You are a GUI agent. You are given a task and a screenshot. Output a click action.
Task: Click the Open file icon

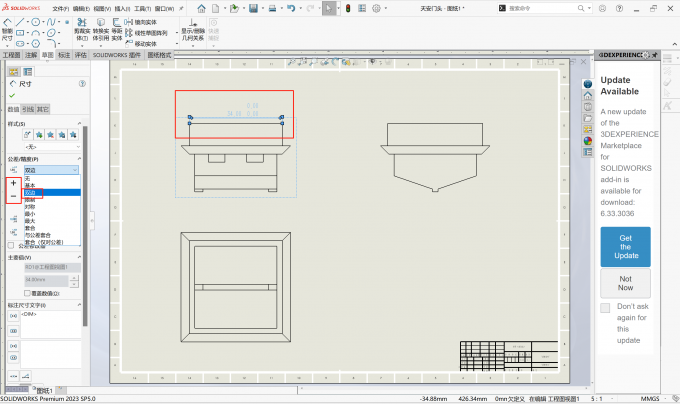tap(234, 8)
